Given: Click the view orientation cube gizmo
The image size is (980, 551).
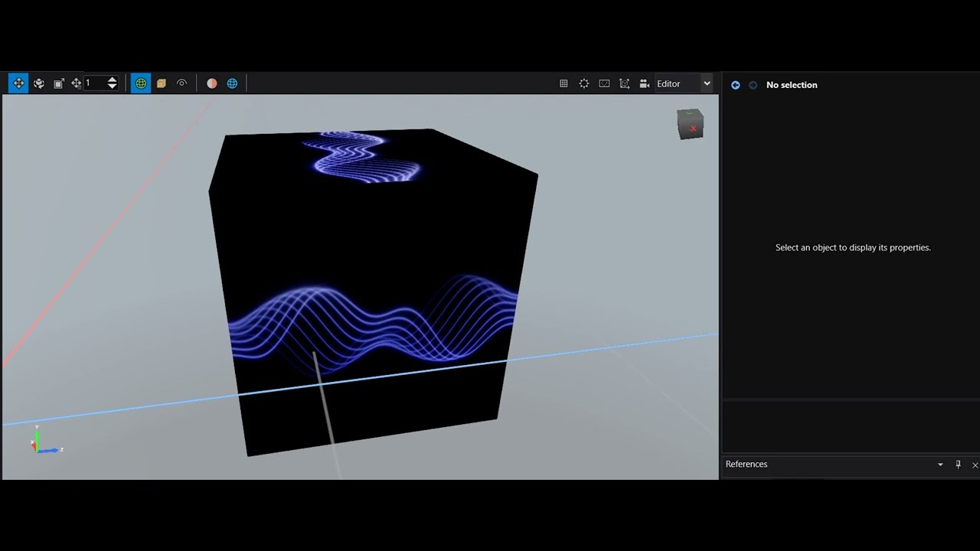Looking at the screenshot, I should 690,124.
